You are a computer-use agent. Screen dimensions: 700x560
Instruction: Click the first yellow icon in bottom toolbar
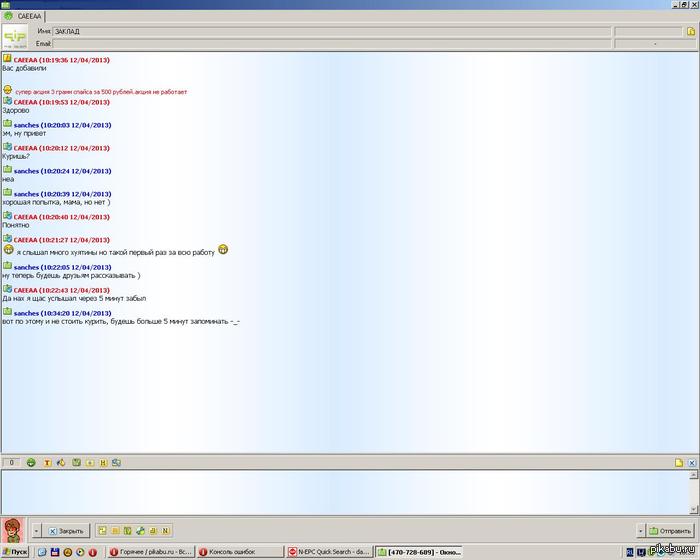pos(102,530)
